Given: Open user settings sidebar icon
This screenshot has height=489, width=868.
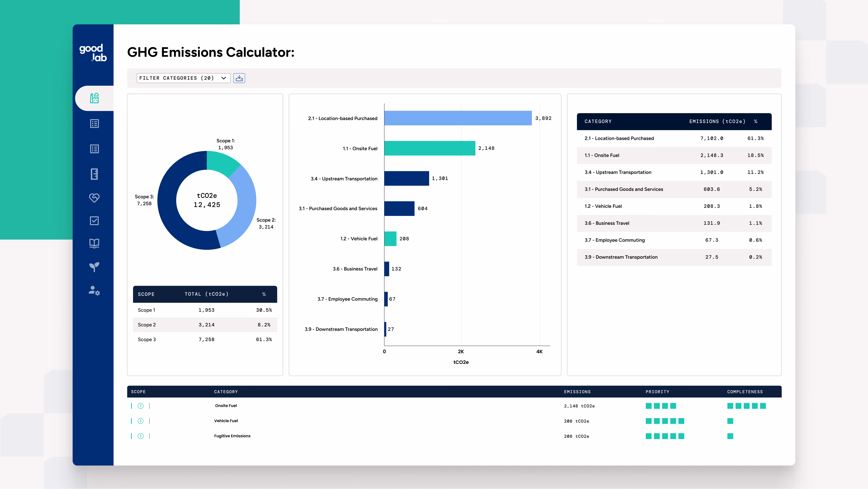Looking at the screenshot, I should pos(94,291).
